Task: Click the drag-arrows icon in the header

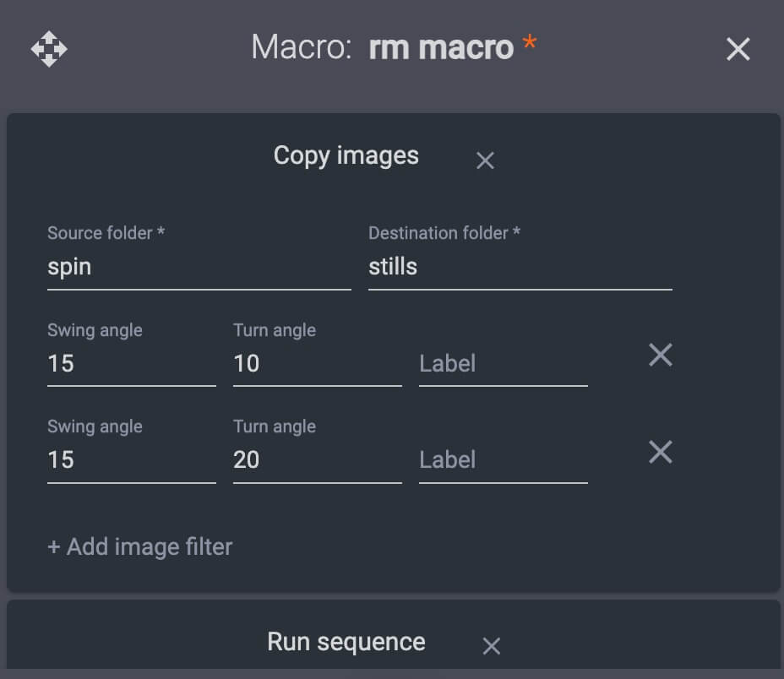Action: click(49, 49)
